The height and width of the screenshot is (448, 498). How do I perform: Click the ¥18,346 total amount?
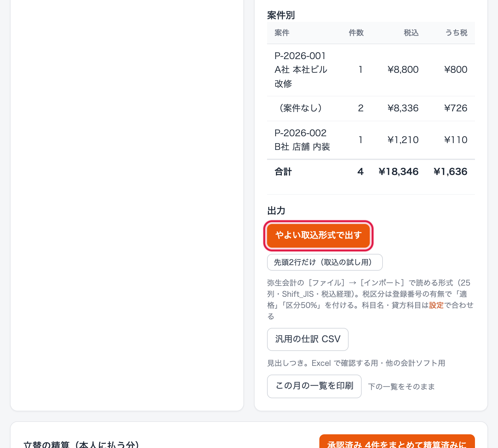tap(398, 172)
